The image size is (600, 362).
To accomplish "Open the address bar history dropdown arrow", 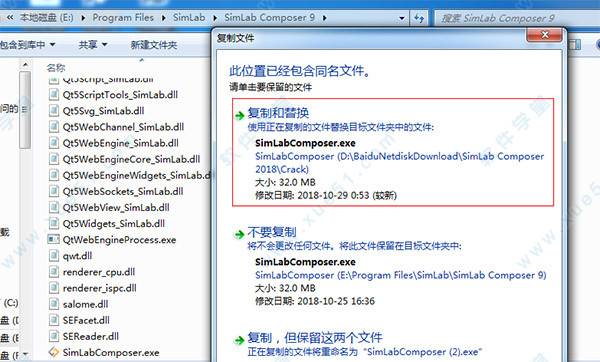I will 401,18.
